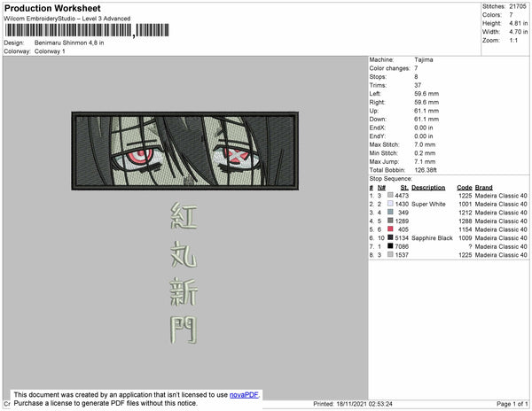Click the 'Super White' description
The width and height of the screenshot is (532, 411).
428,204
